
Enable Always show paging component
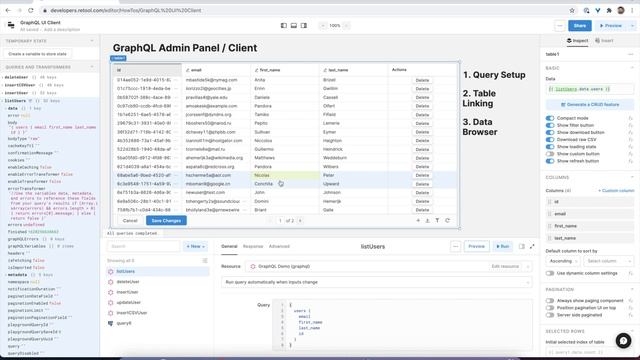pyautogui.click(x=550, y=301)
